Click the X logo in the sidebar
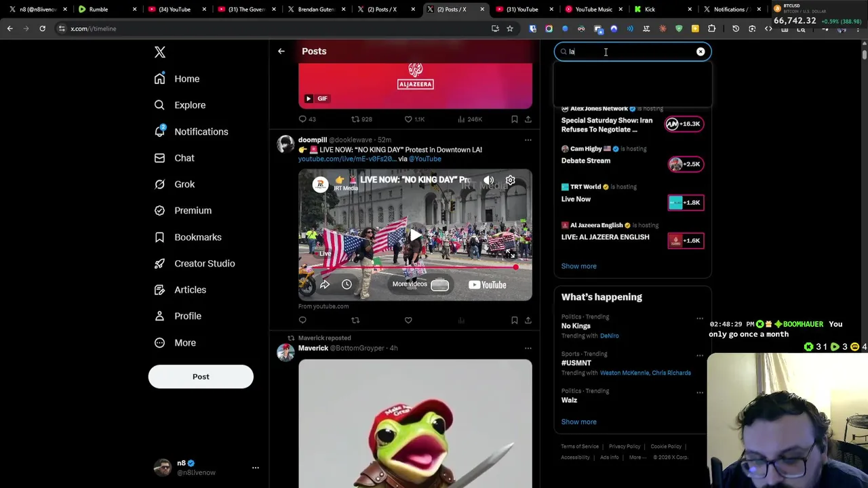868x488 pixels. click(x=160, y=52)
